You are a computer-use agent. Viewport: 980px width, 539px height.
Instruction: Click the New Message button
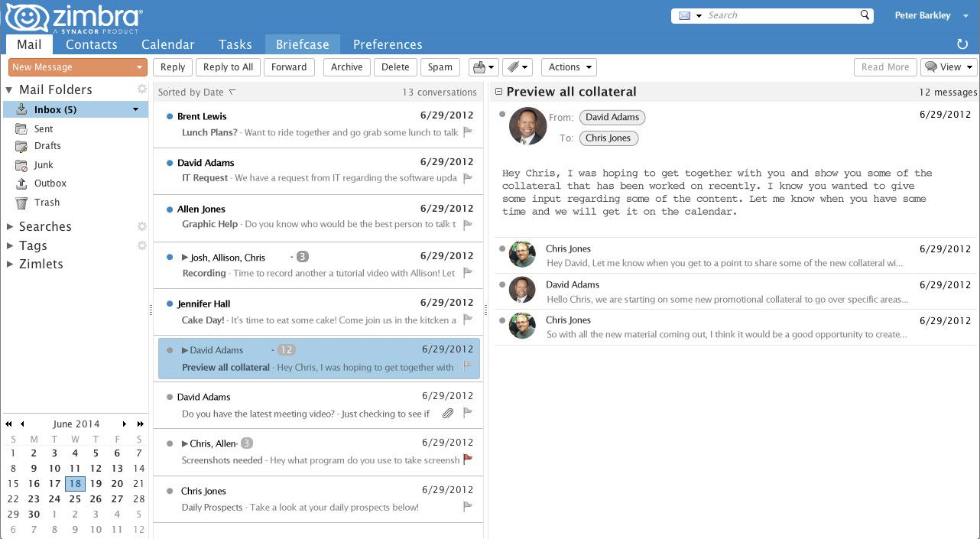point(71,67)
